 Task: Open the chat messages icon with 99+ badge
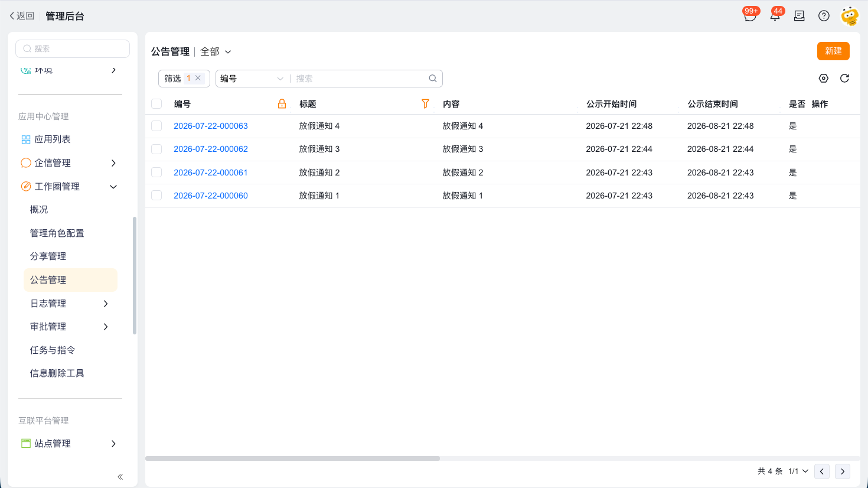point(750,16)
